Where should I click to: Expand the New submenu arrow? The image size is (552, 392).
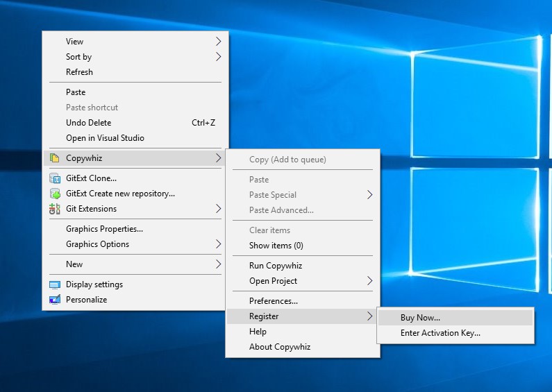[218, 264]
